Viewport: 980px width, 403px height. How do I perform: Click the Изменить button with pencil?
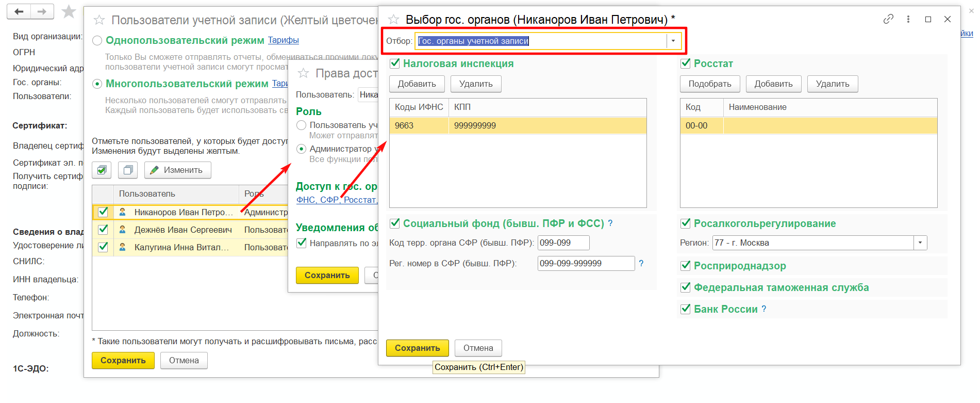[178, 170]
